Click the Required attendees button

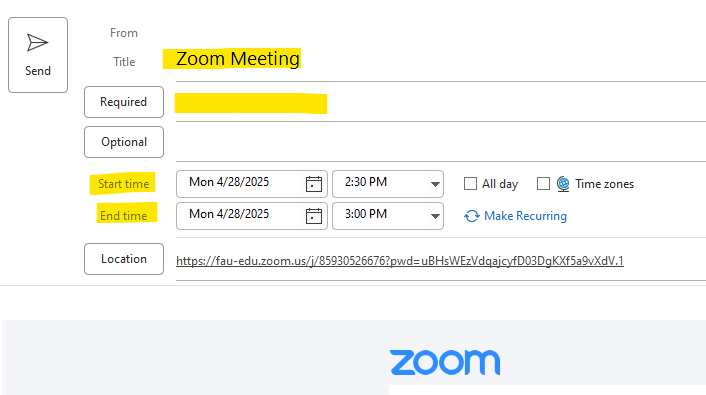coord(124,102)
